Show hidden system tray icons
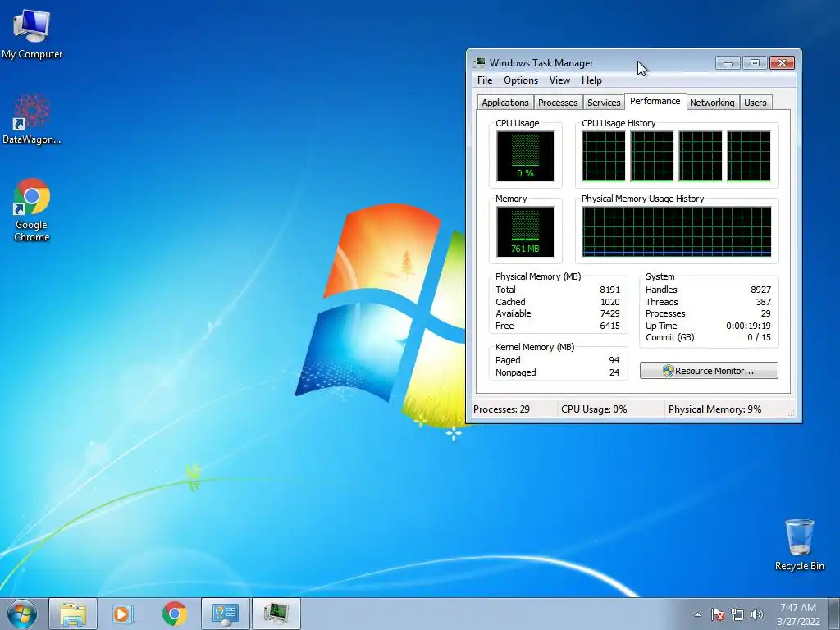This screenshot has height=630, width=840. point(697,614)
